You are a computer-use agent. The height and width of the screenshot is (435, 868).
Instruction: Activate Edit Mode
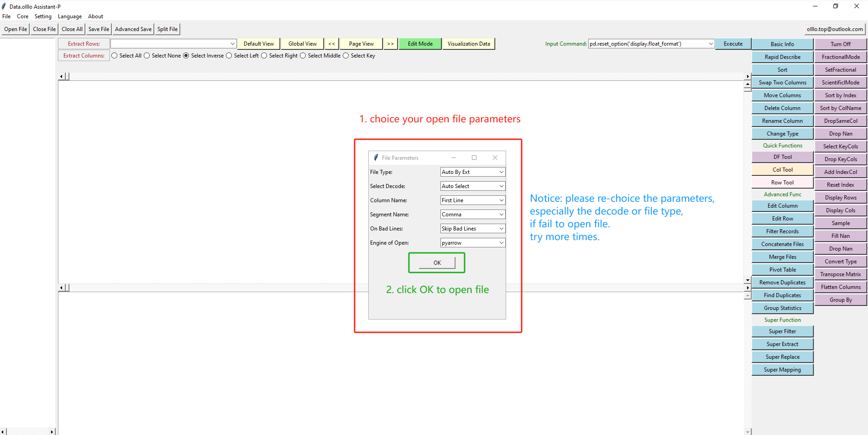click(420, 44)
